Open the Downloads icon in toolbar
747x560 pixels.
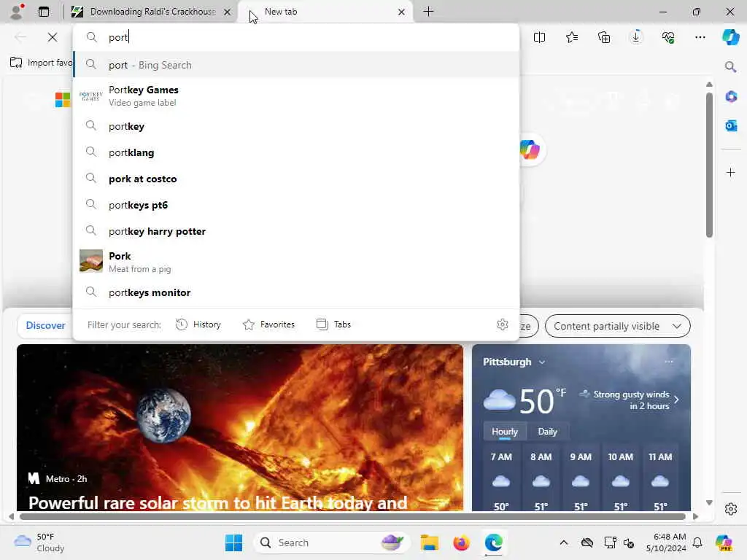click(x=636, y=37)
